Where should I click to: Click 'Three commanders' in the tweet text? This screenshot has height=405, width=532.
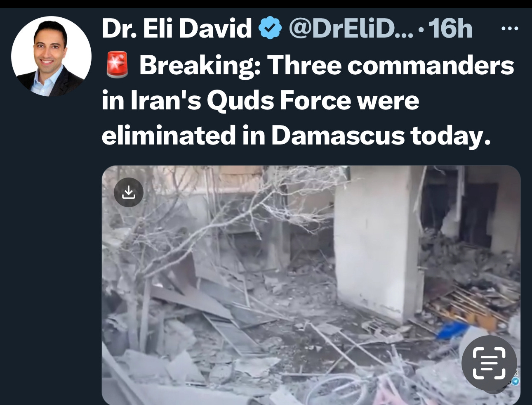tap(391, 65)
